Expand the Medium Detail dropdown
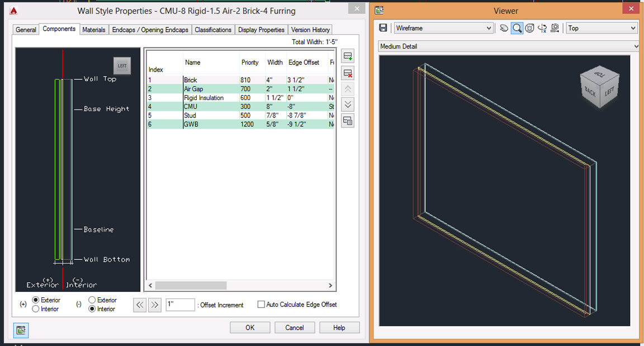Screen dimensions: 644x346 (x=509, y=46)
